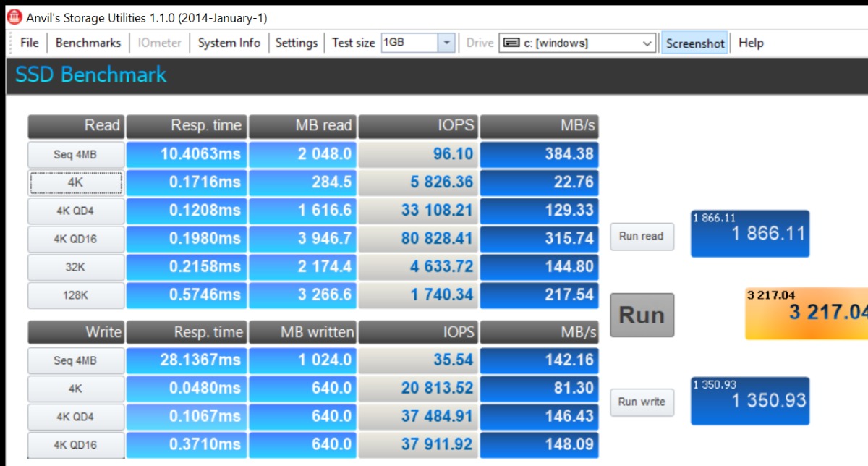Click the orange total score 3 217.04 box
This screenshot has width=868, height=466.
(807, 313)
